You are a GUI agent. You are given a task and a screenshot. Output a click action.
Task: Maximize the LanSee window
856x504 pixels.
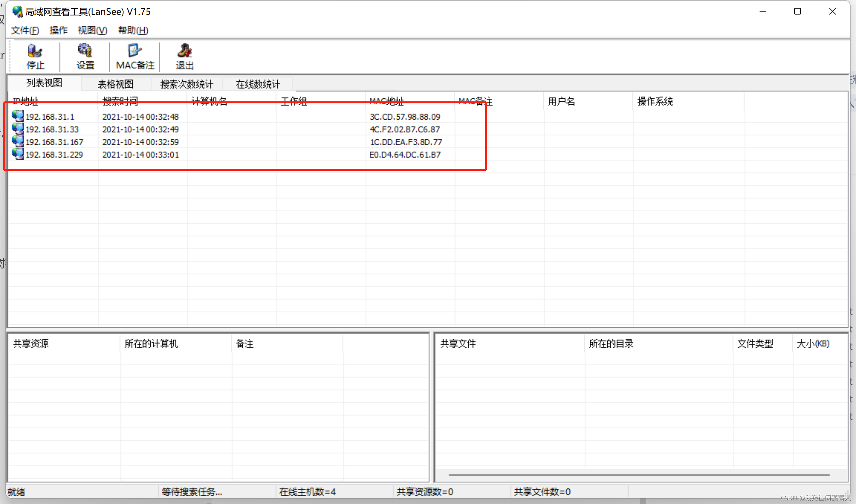798,12
